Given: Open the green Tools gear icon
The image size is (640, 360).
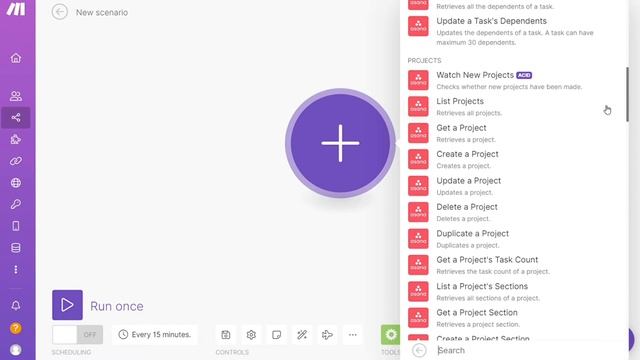Looking at the screenshot, I should (391, 335).
